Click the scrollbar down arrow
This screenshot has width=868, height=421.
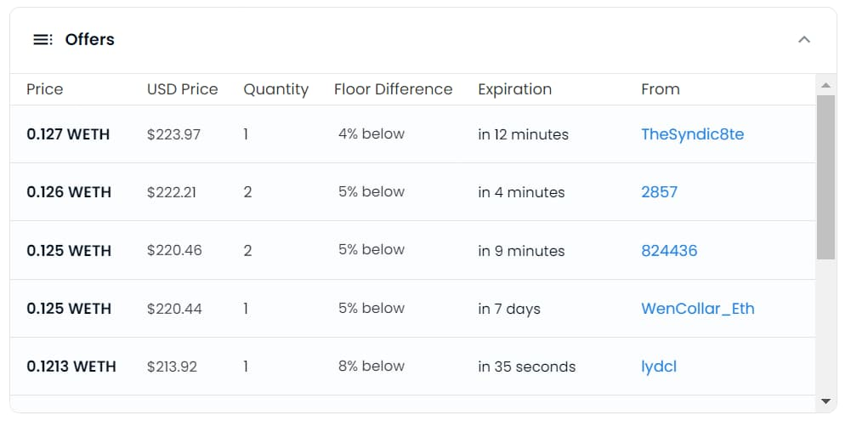[825, 401]
